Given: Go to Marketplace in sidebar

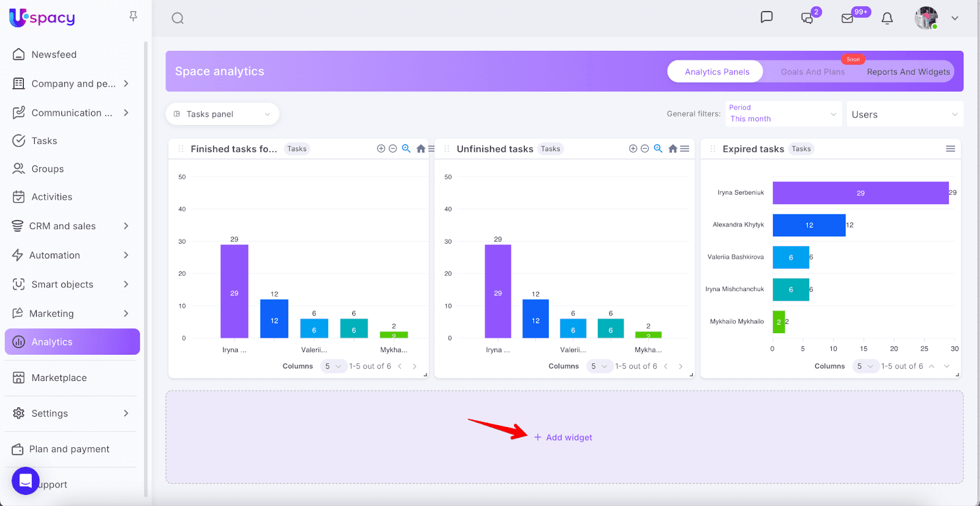Looking at the screenshot, I should (59, 378).
